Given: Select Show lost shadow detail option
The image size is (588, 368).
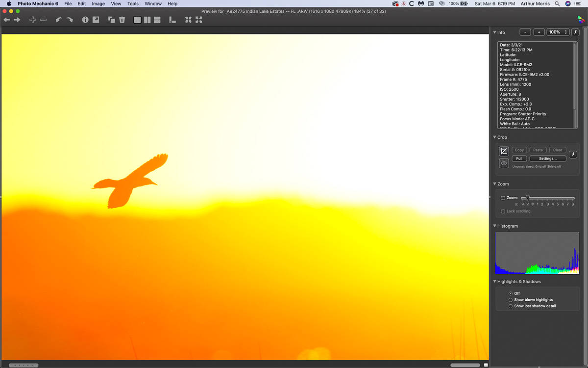Looking at the screenshot, I should pyautogui.click(x=511, y=306).
